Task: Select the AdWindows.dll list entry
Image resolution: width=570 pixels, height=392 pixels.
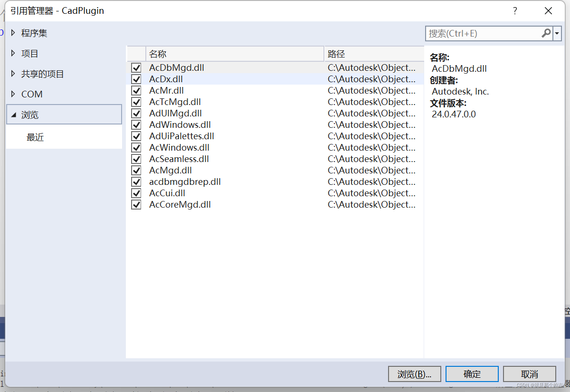Action: coord(180,124)
